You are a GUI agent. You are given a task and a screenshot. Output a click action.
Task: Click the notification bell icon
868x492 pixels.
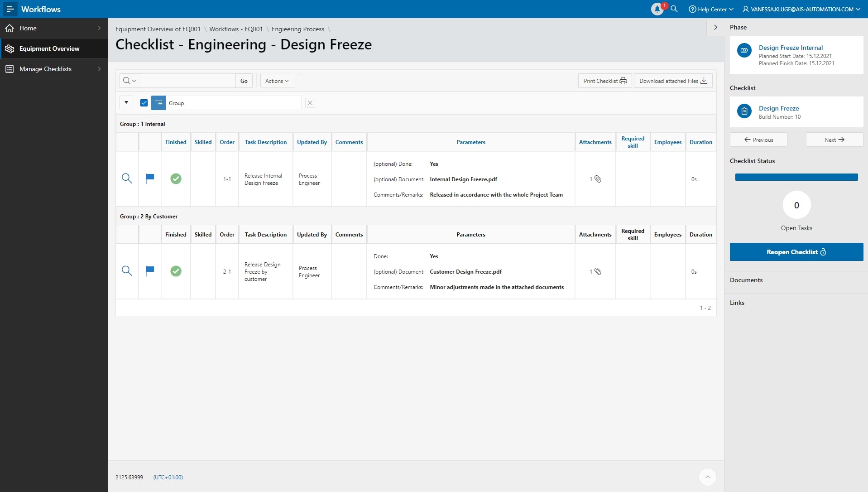tap(657, 9)
